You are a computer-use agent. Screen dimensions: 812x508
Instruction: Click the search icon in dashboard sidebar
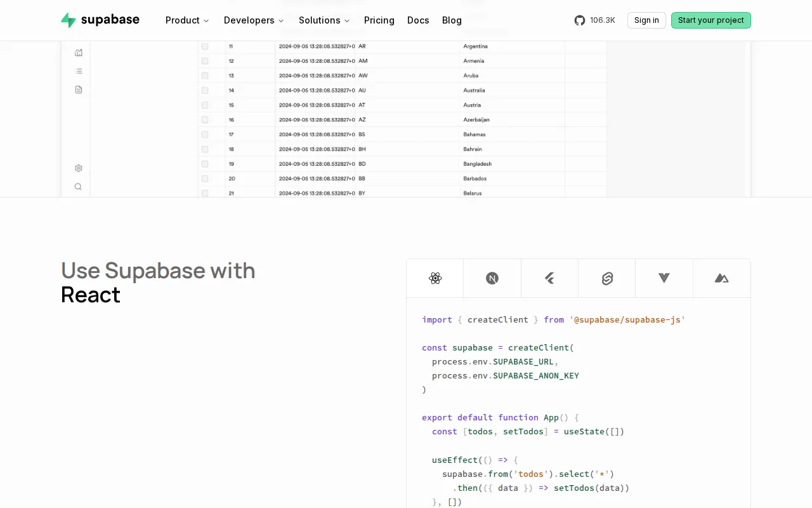79,187
